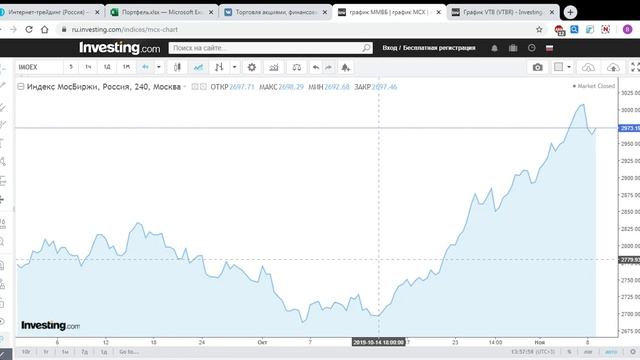Reload the page in browser
Image resolution: width=640 pixels, height=360 pixels.
click(29, 29)
